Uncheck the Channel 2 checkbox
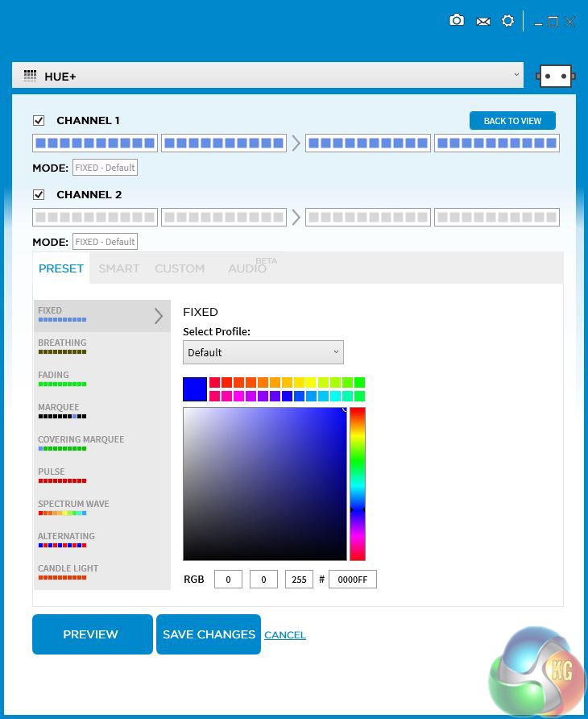Image resolution: width=588 pixels, height=719 pixels. 39,195
